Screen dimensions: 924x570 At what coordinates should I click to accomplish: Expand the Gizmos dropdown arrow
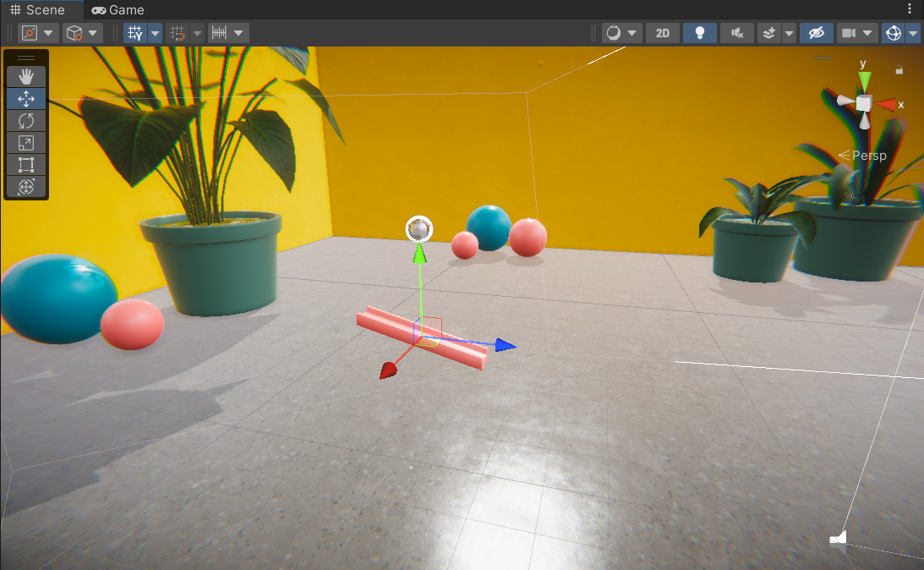pyautogui.click(x=913, y=33)
